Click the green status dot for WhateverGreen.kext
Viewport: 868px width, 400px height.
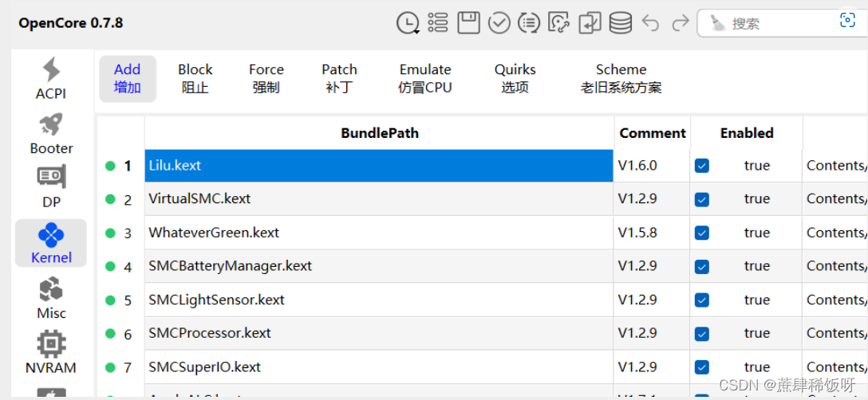[110, 233]
